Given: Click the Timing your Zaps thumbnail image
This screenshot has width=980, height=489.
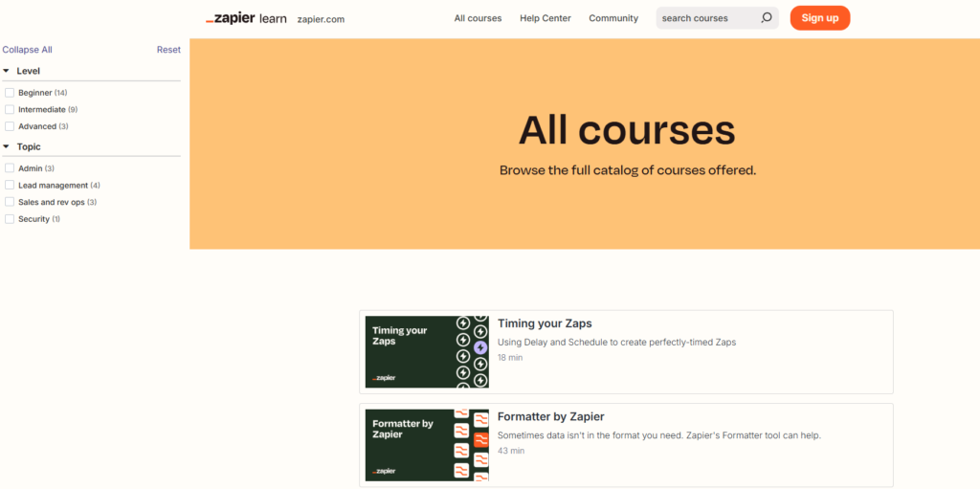Looking at the screenshot, I should click(x=427, y=352).
